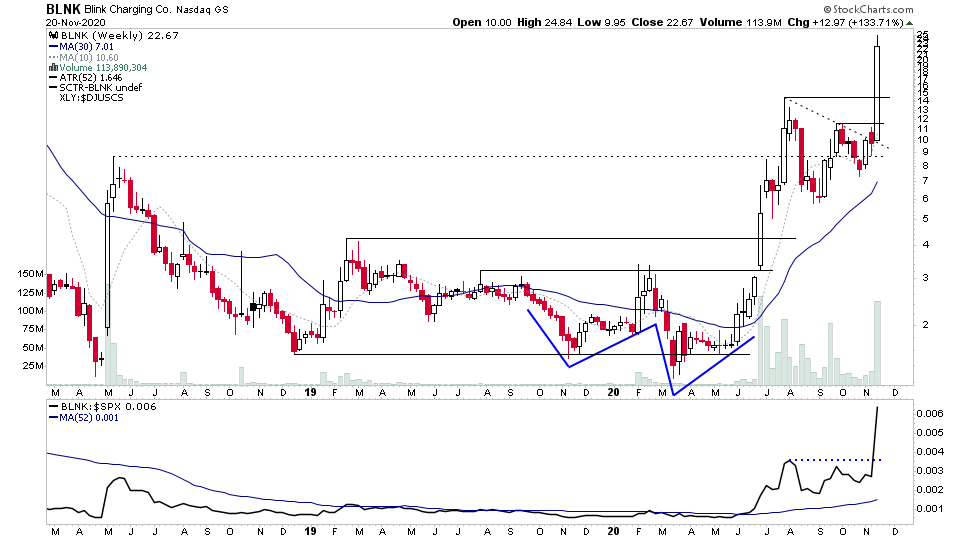Click the BLNK ticker symbol in the title
This screenshot has height=540, width=960.
63,9
